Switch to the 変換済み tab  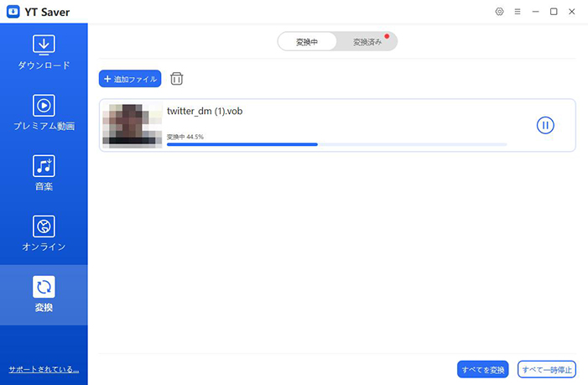[367, 42]
